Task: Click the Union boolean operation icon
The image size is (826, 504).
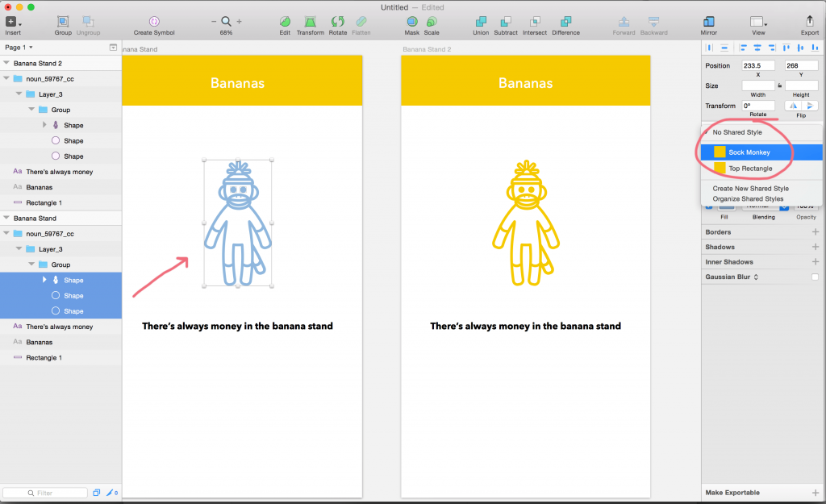Action: [x=481, y=22]
